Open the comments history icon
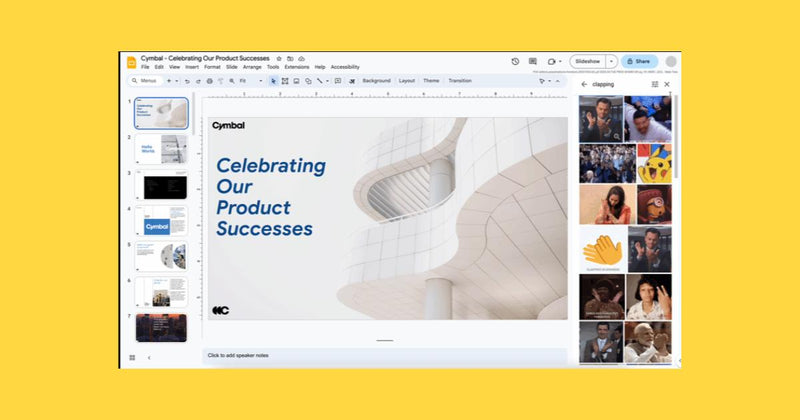800x420 pixels. (x=533, y=61)
